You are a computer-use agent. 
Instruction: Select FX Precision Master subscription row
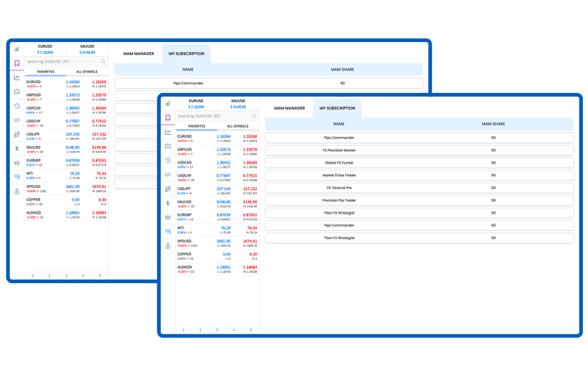click(x=419, y=150)
